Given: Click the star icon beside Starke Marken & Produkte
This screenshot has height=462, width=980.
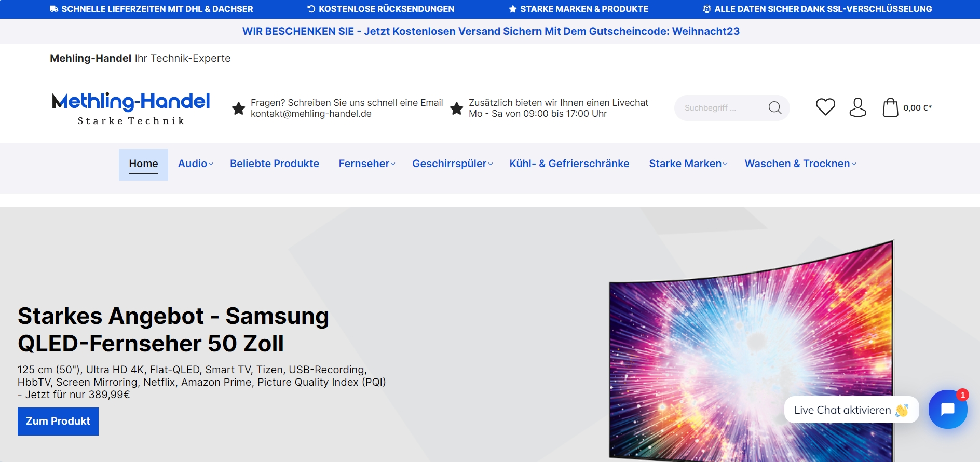Looking at the screenshot, I should point(513,9).
